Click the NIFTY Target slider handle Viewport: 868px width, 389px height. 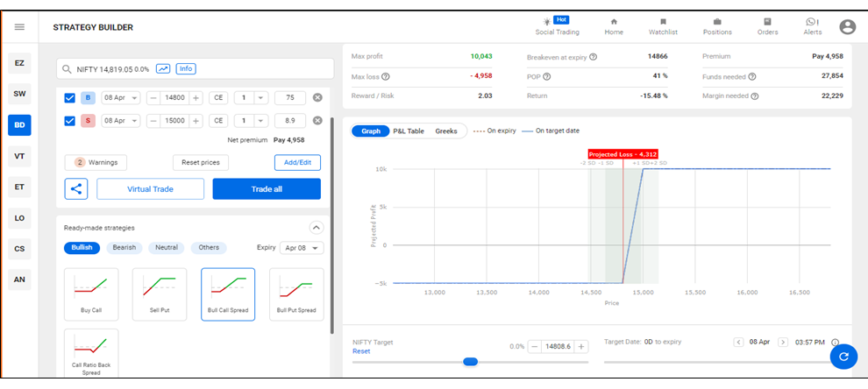(x=470, y=361)
